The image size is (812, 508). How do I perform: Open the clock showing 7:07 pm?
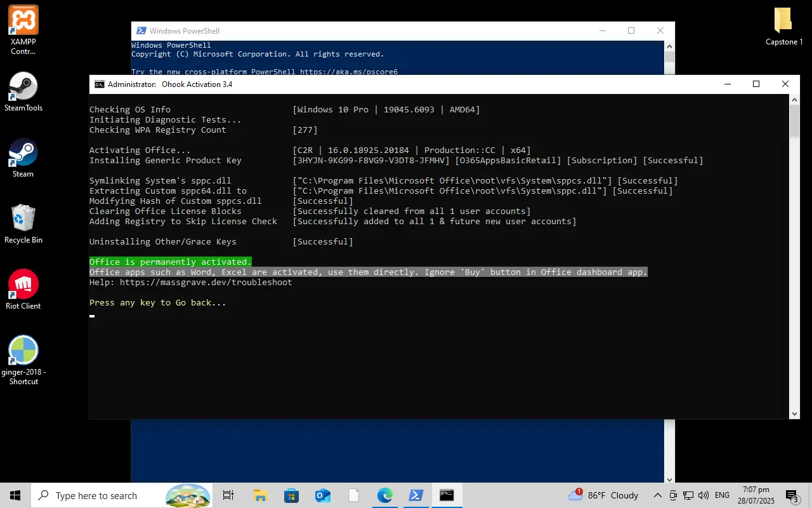756,495
